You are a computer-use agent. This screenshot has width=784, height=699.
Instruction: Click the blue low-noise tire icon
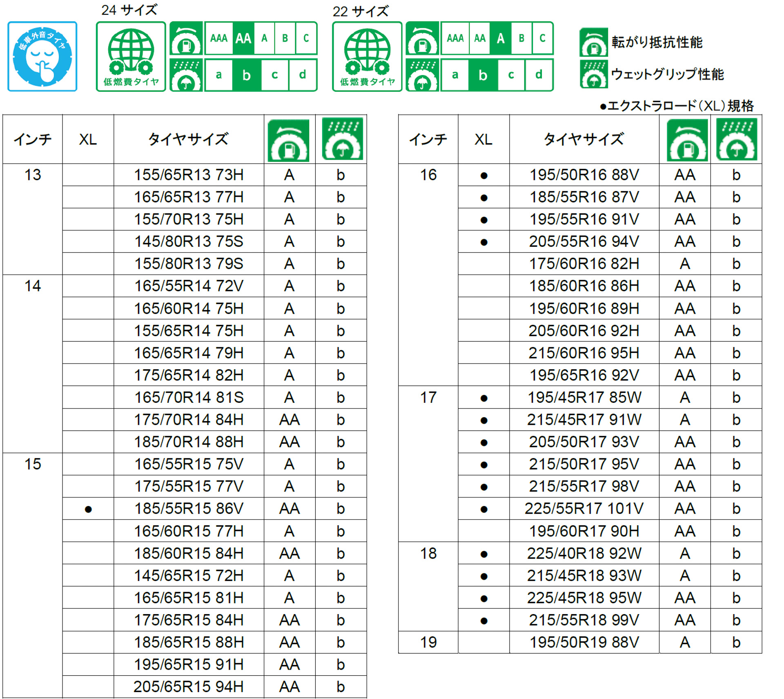pos(42,56)
